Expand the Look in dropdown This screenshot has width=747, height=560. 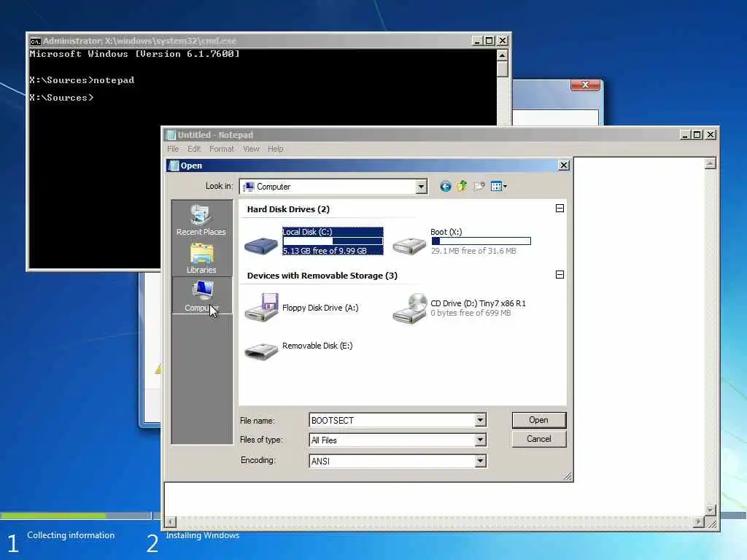[421, 187]
